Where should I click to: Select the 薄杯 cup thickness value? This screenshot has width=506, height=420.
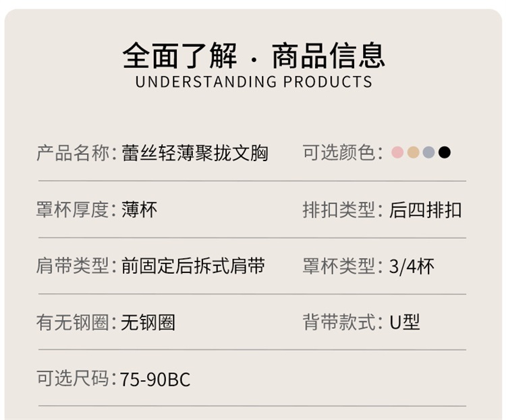[x=140, y=210]
